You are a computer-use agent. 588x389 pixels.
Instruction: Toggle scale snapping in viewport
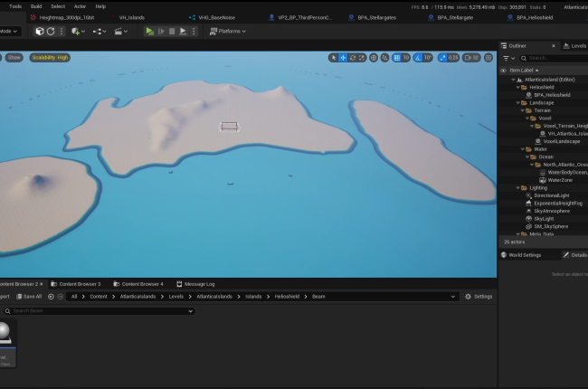coord(444,58)
